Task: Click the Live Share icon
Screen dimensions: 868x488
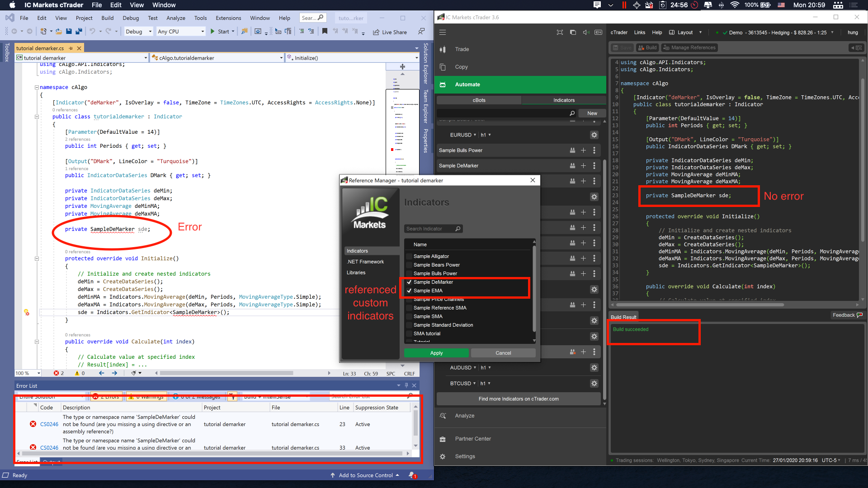Action: tap(376, 32)
